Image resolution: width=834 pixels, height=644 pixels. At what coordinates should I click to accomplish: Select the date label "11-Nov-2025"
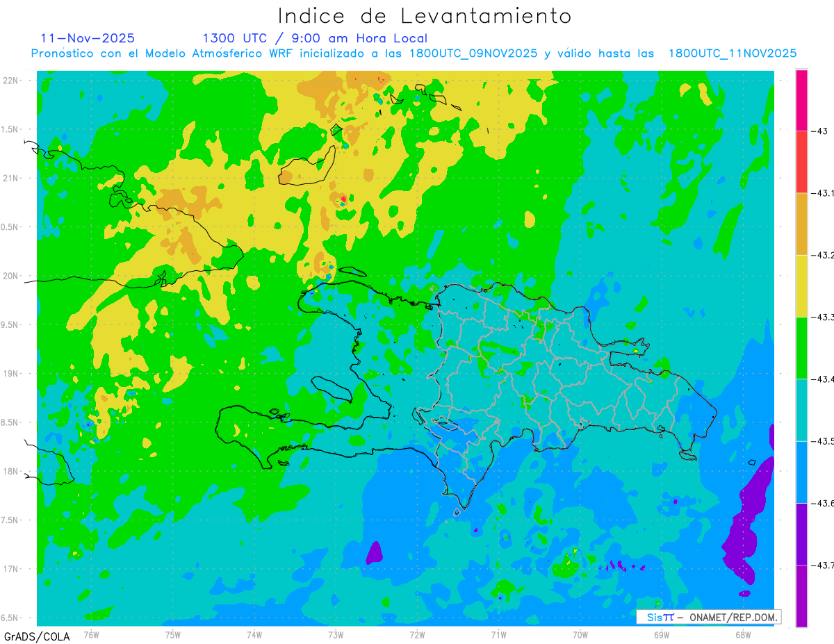[88, 38]
